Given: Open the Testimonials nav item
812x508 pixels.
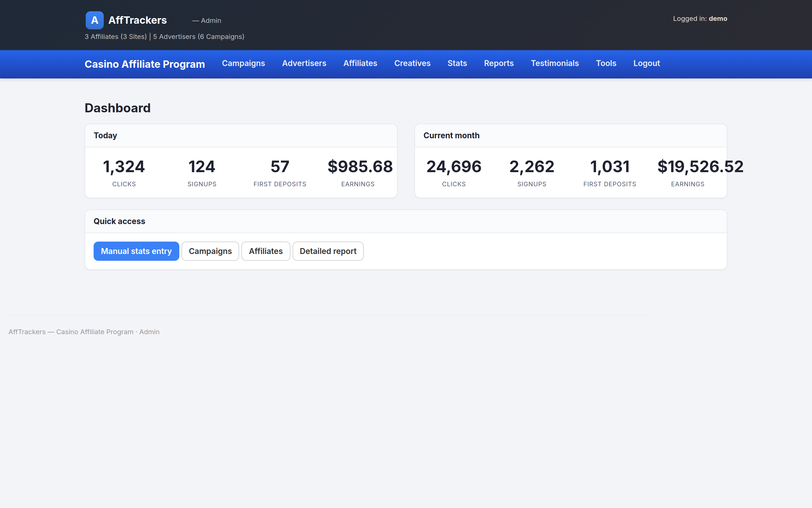Looking at the screenshot, I should [555, 63].
